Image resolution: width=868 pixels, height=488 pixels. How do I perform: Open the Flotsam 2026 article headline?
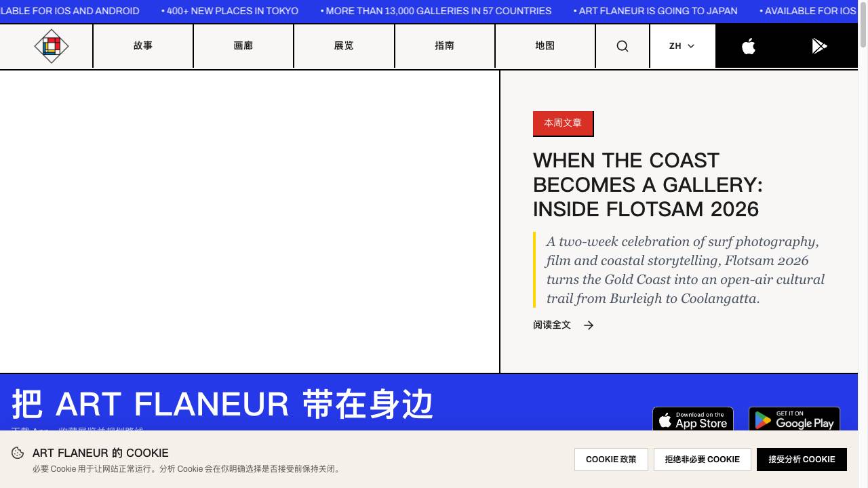click(x=648, y=185)
